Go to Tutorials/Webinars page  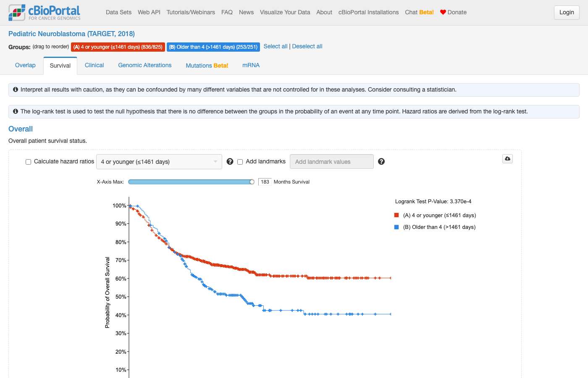coord(191,12)
